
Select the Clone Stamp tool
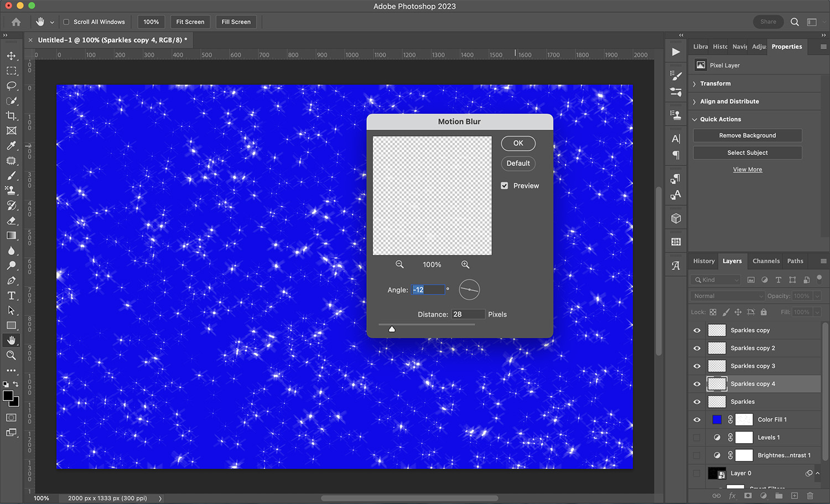[x=11, y=190]
